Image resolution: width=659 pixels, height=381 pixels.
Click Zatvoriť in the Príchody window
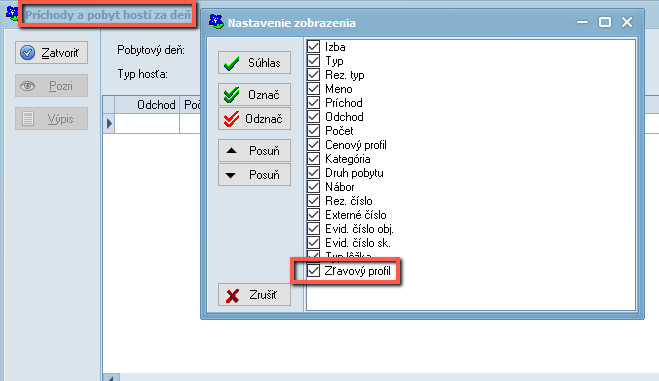tap(51, 53)
